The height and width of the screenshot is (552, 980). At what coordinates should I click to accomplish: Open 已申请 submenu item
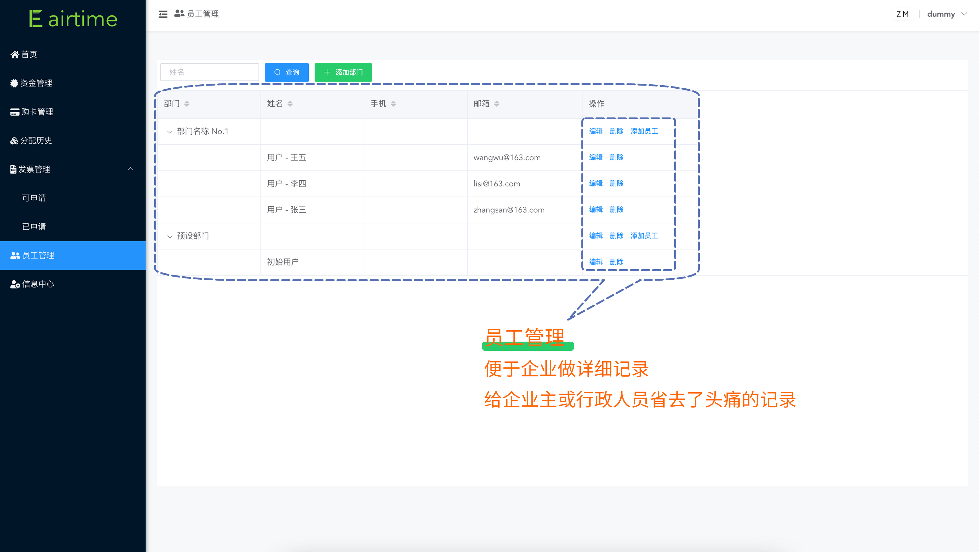(73, 227)
